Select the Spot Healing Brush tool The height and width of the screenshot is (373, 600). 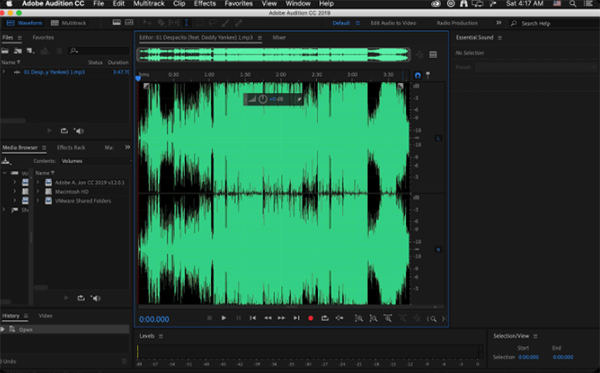(238, 23)
